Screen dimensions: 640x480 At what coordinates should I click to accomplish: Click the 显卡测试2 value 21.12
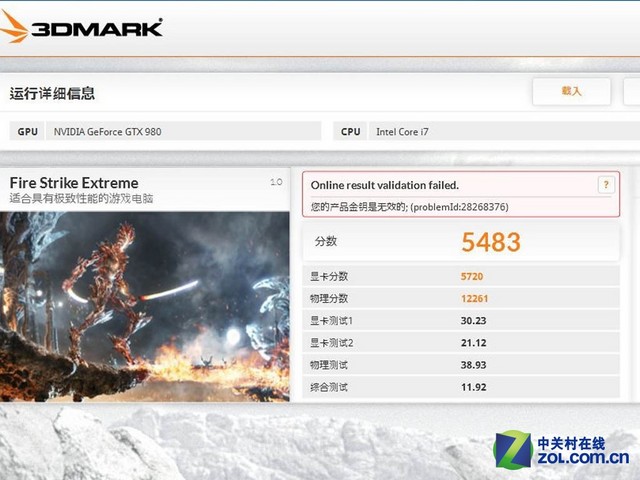473,343
